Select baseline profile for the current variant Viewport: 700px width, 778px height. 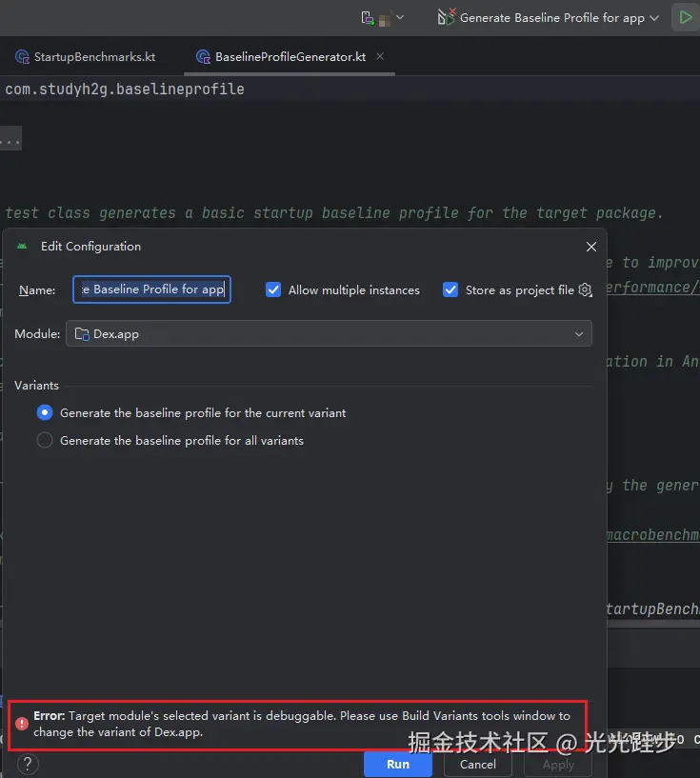45,413
